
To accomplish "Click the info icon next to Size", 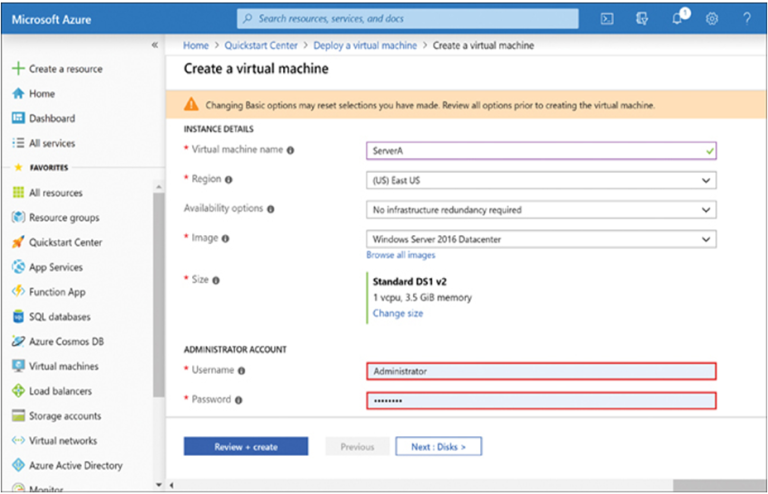I will coord(216,280).
